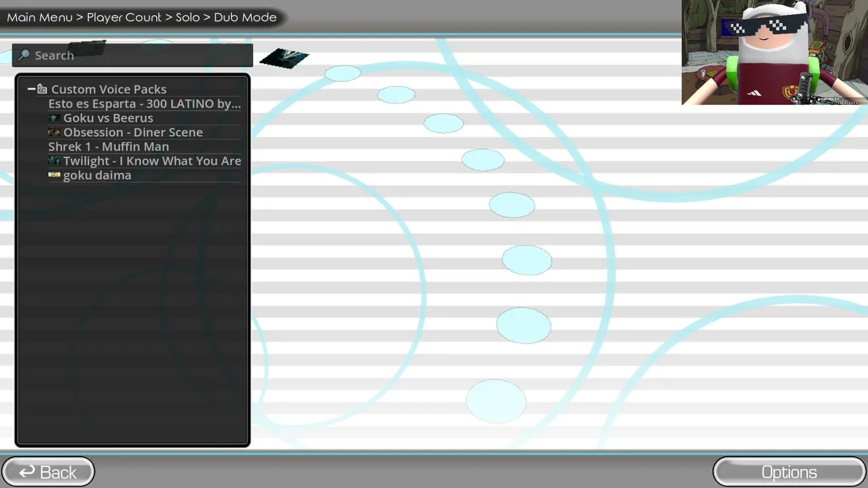Select Dub Mode in the breadcrumb

[245, 17]
